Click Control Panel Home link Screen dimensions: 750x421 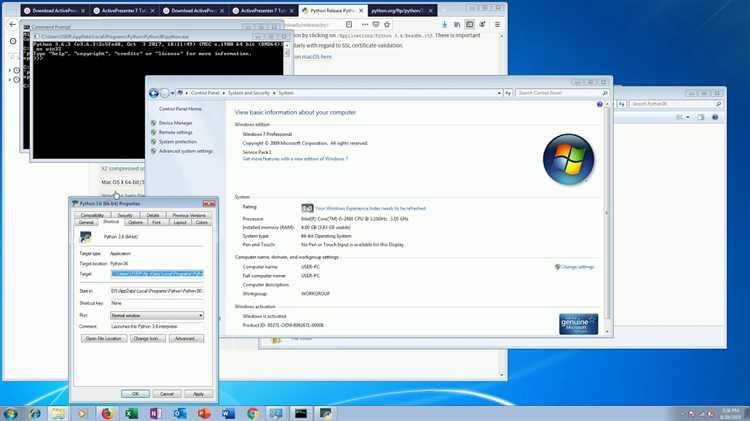tap(180, 109)
